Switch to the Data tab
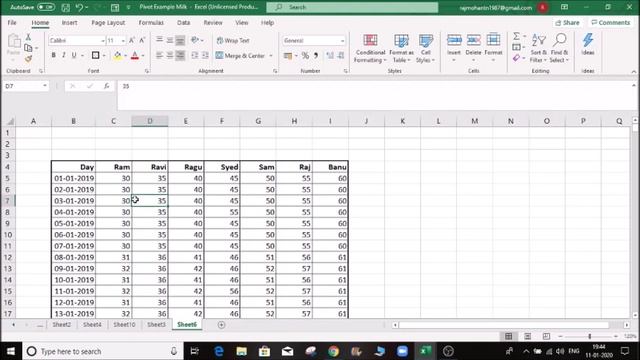This screenshot has width=640, height=360. pos(184,23)
